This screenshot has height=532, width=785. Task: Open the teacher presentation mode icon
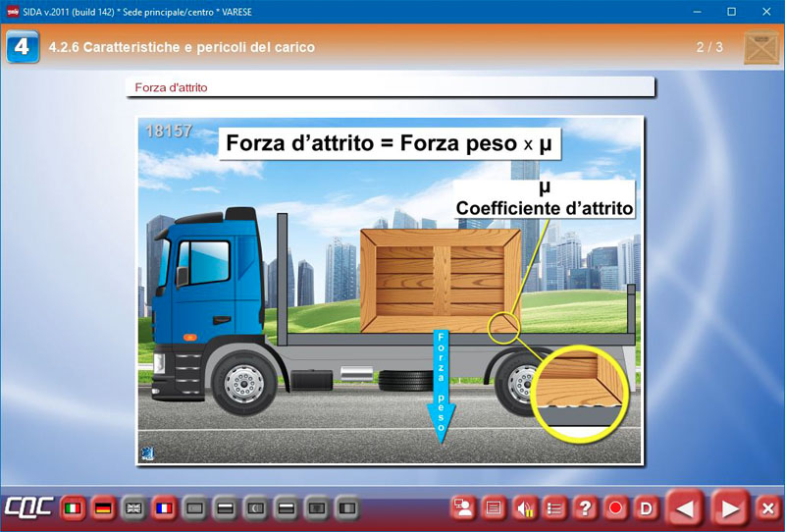click(463, 508)
